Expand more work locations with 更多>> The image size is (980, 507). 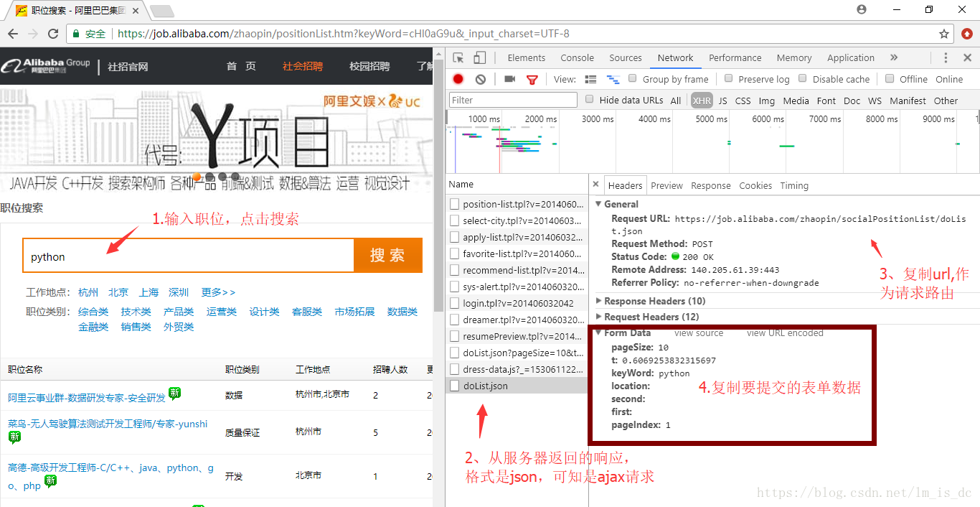218,292
